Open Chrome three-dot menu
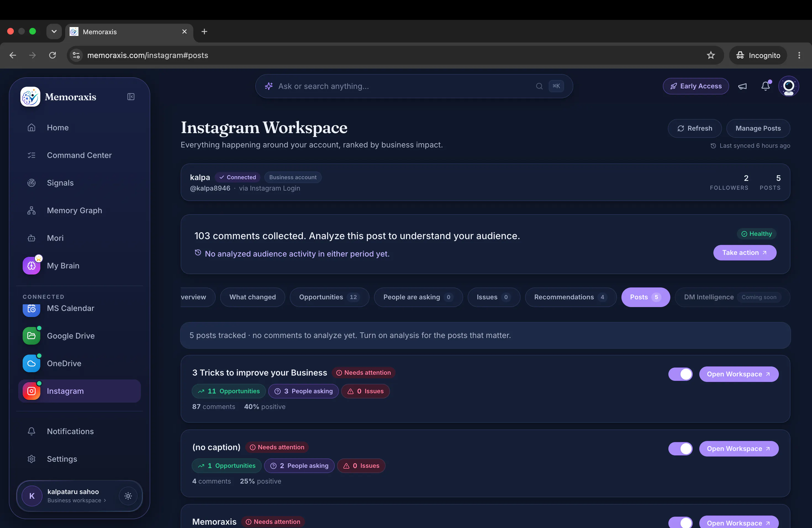Image resolution: width=812 pixels, height=528 pixels. 799,55
